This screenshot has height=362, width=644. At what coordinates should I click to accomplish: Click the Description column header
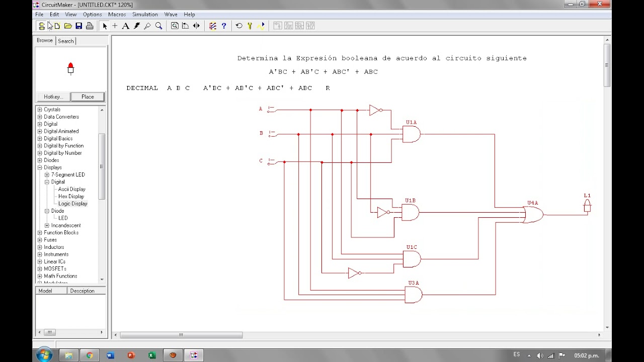click(x=87, y=291)
